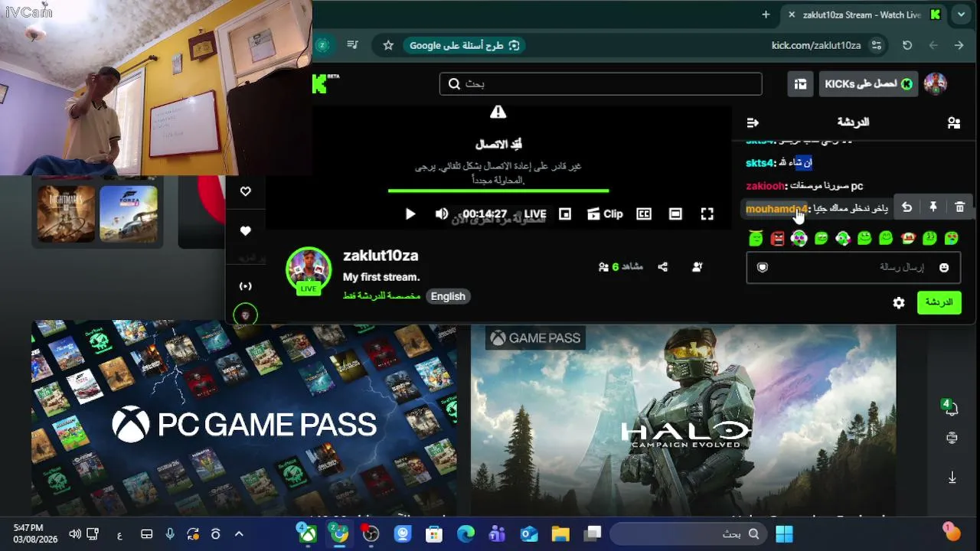Click the Kick search box
Screen dimensions: 980x551
click(x=601, y=84)
